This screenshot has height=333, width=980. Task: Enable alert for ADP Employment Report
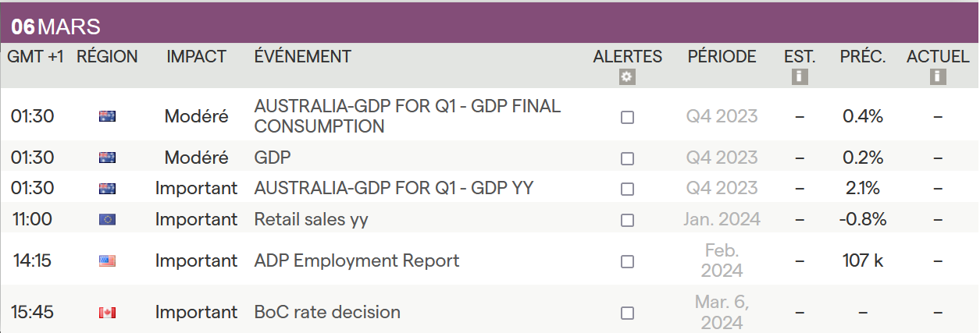(627, 261)
